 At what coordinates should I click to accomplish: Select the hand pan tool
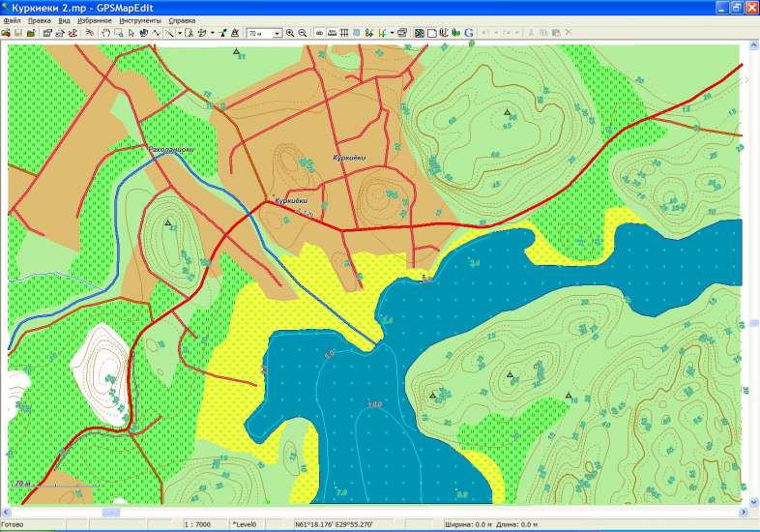[105, 33]
